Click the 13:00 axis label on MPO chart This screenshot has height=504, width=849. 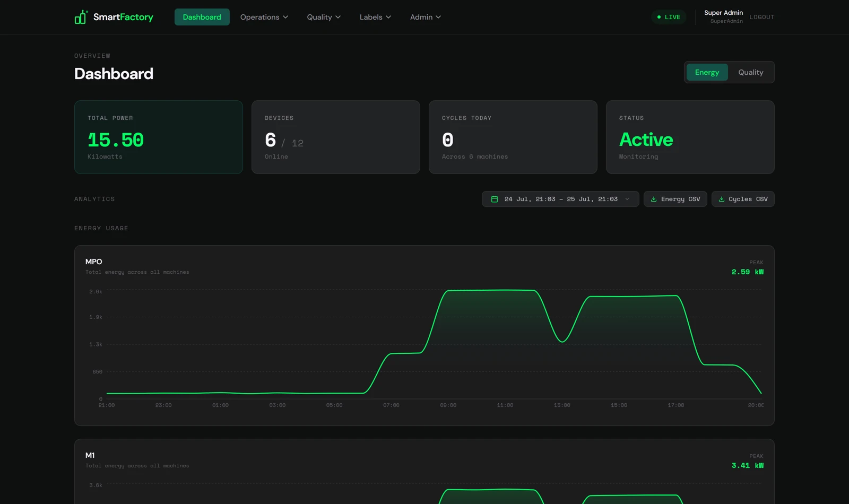(562, 405)
